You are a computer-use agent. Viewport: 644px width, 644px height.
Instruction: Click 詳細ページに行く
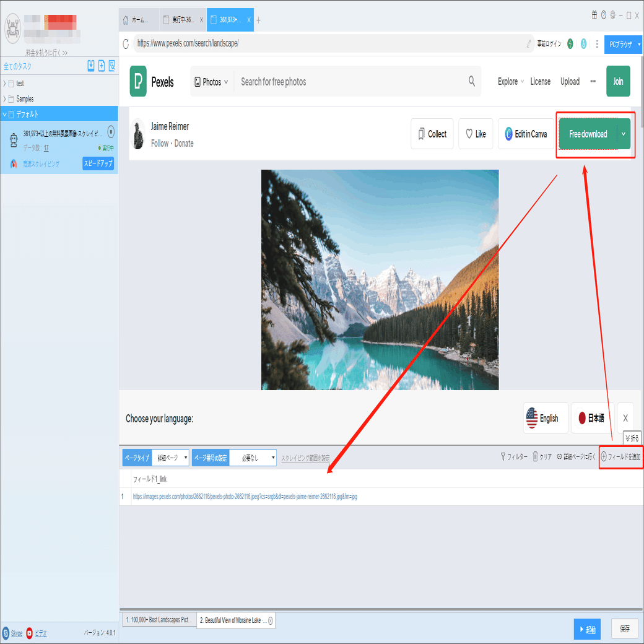577,457
